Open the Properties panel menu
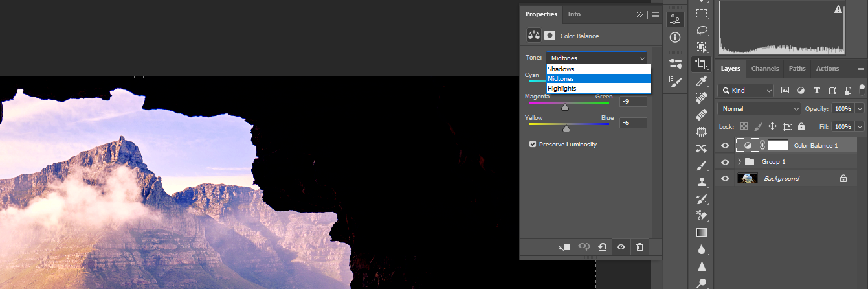868x289 pixels. [655, 14]
